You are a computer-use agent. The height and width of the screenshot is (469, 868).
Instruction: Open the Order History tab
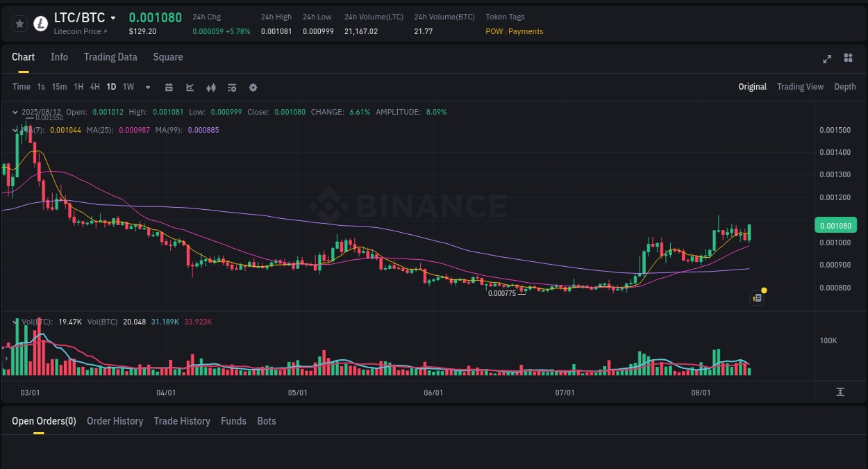pyautogui.click(x=115, y=421)
